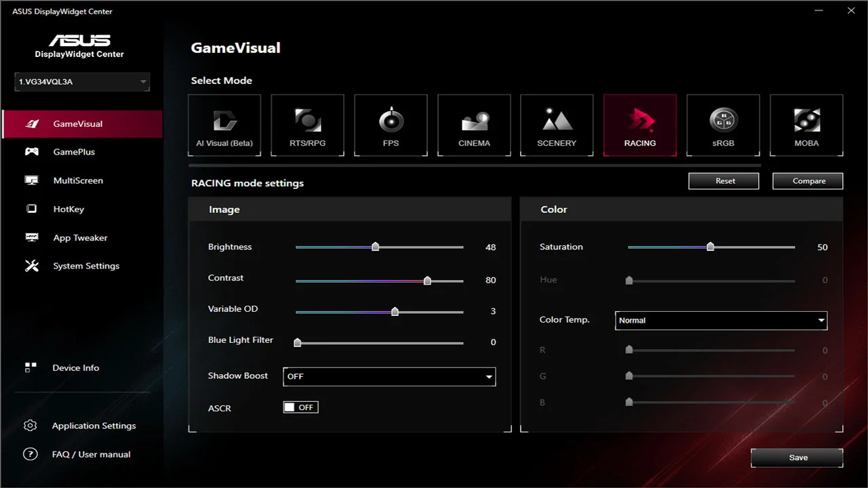Select the FPS GameVisual mode icon
The height and width of the screenshot is (488, 868).
tap(391, 125)
